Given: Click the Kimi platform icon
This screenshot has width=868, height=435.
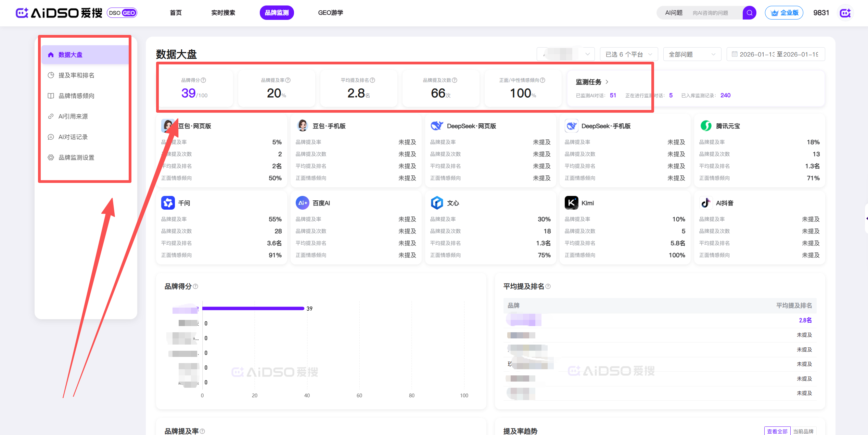Looking at the screenshot, I should coord(571,203).
